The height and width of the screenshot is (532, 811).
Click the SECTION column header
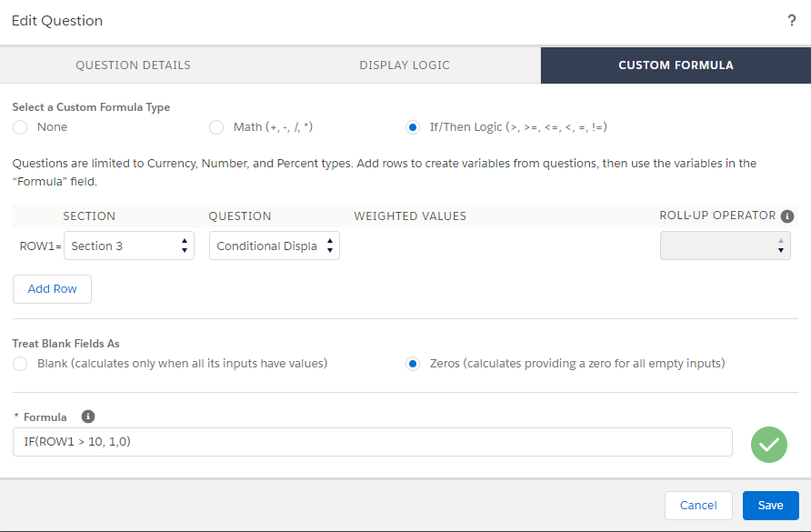89,216
